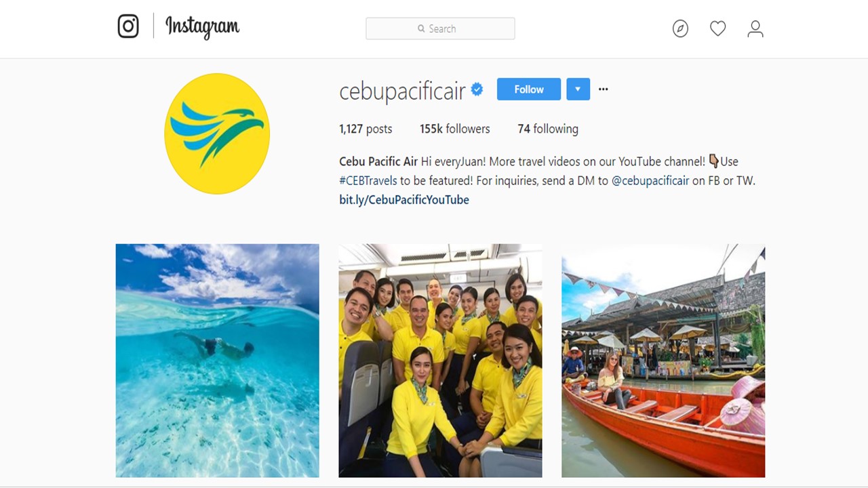Screen dimensions: 868x488
Task: Click the Instagram camera logo icon
Action: tap(128, 26)
